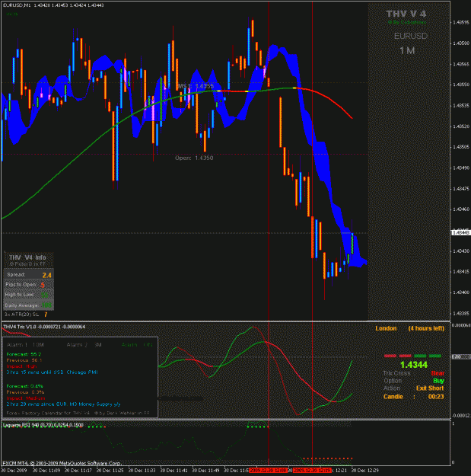Image resolution: width=471 pixels, height=476 pixels.
Task: Click the 1.43595 price scale label
Action: tap(461, 22)
